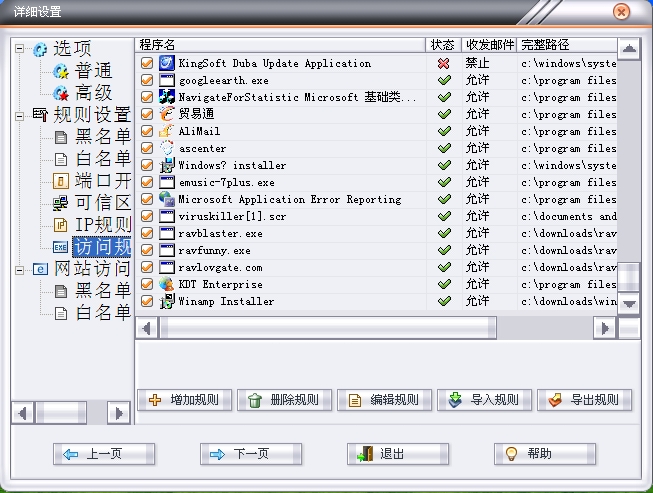Click the green check status for googleearth.exe
This screenshot has height=493, width=653.
(x=444, y=80)
